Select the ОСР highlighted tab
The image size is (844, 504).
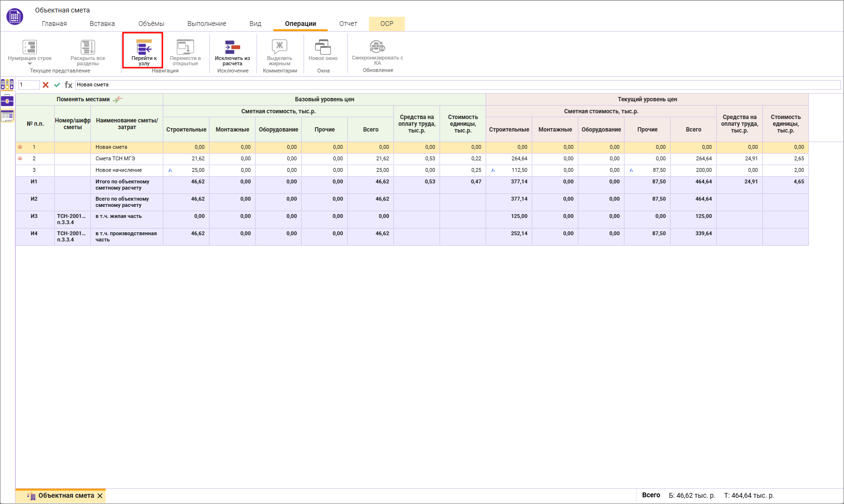(x=387, y=24)
